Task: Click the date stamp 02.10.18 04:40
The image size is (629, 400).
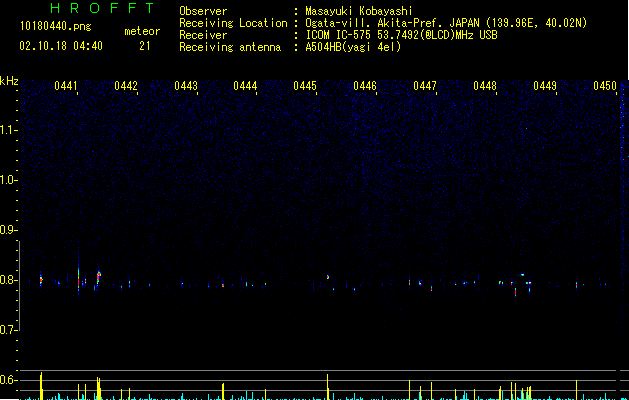Action: (61, 46)
